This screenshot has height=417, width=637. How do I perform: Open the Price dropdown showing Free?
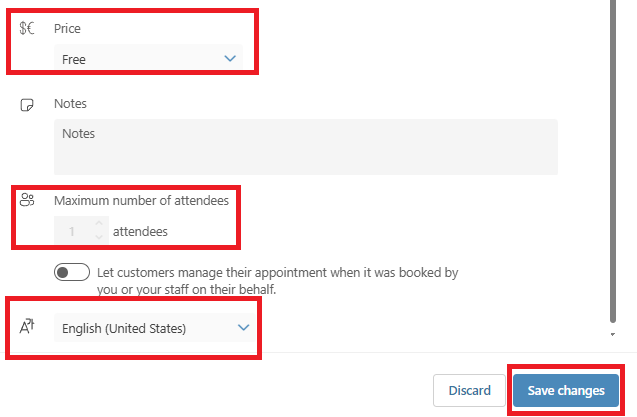pos(148,59)
